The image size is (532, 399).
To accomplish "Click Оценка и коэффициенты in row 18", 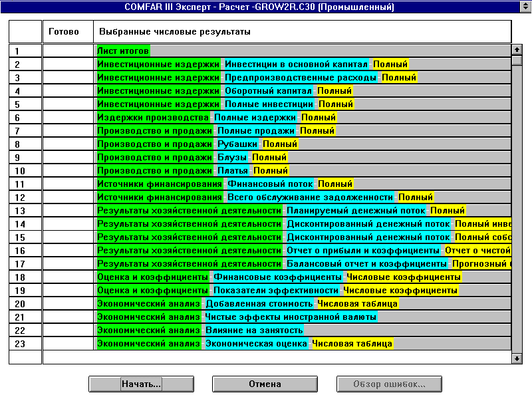I will [x=153, y=277].
